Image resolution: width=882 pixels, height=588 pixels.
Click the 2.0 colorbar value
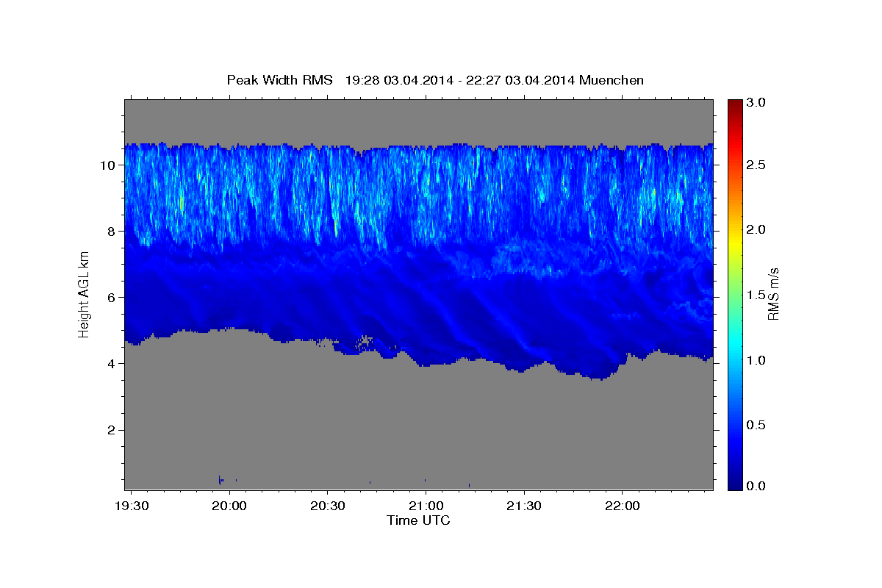[x=756, y=229]
